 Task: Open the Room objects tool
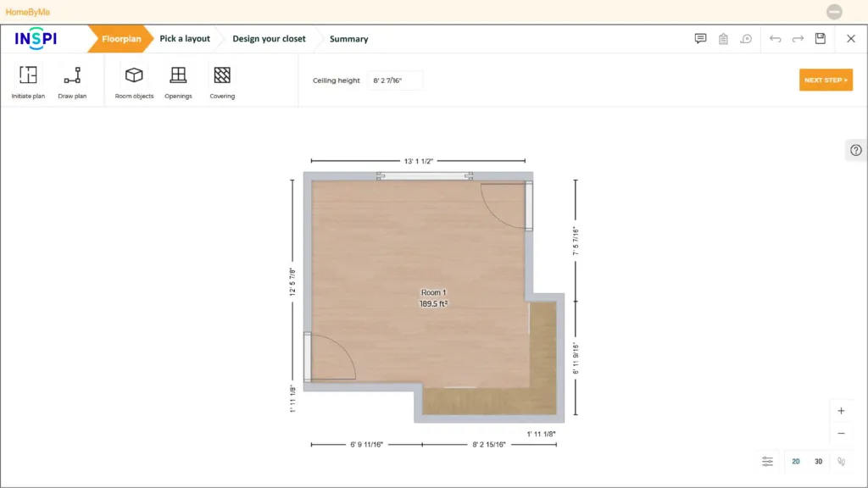(134, 80)
